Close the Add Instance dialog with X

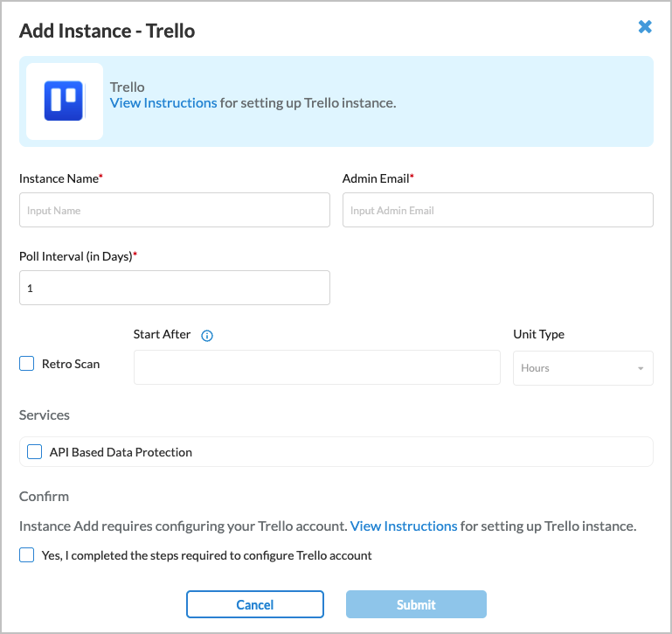pos(645,26)
